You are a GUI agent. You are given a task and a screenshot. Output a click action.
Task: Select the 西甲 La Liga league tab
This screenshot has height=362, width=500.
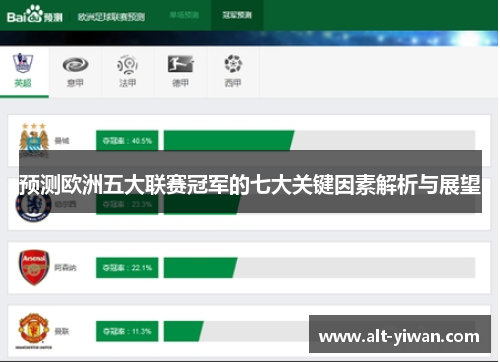coord(233,72)
